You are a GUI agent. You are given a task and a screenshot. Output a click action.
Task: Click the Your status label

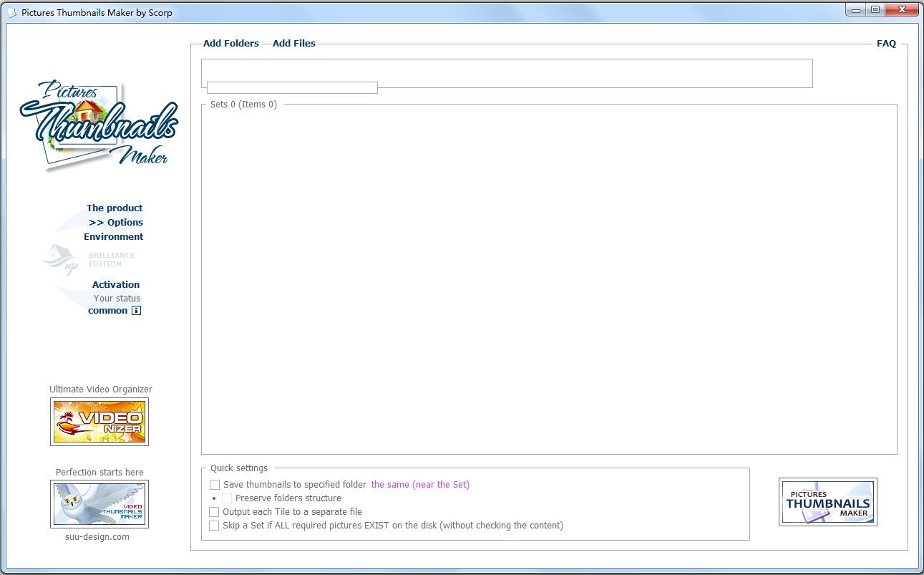coord(117,299)
